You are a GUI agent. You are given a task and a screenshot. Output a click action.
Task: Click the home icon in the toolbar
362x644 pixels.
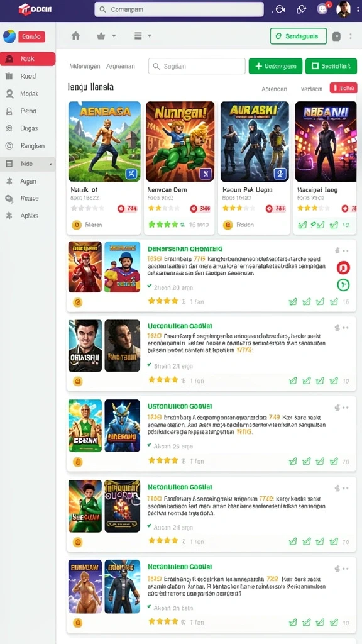(75, 36)
